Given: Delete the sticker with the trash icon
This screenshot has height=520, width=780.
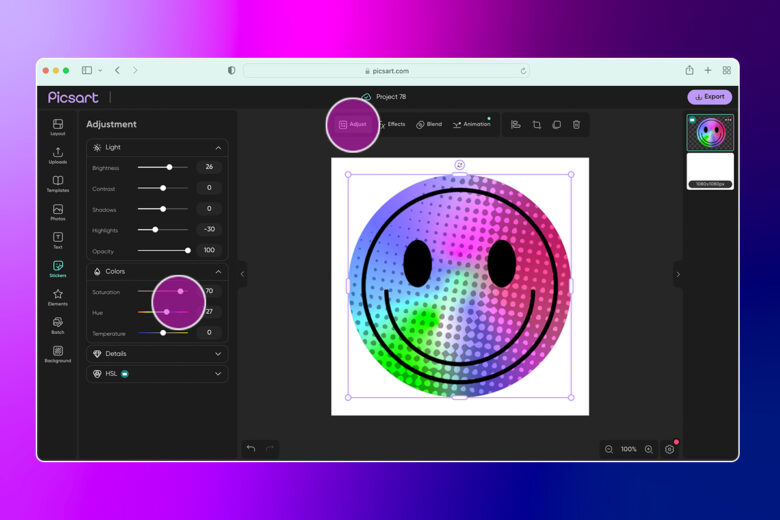Looking at the screenshot, I should point(576,124).
